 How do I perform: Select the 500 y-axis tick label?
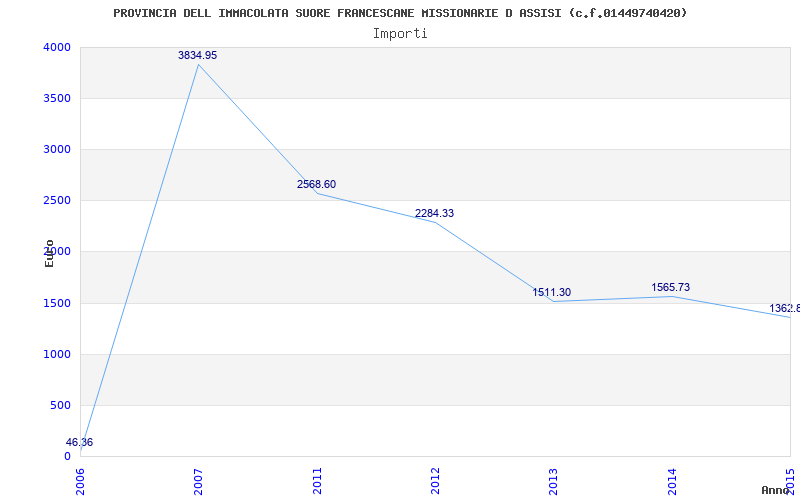point(60,406)
